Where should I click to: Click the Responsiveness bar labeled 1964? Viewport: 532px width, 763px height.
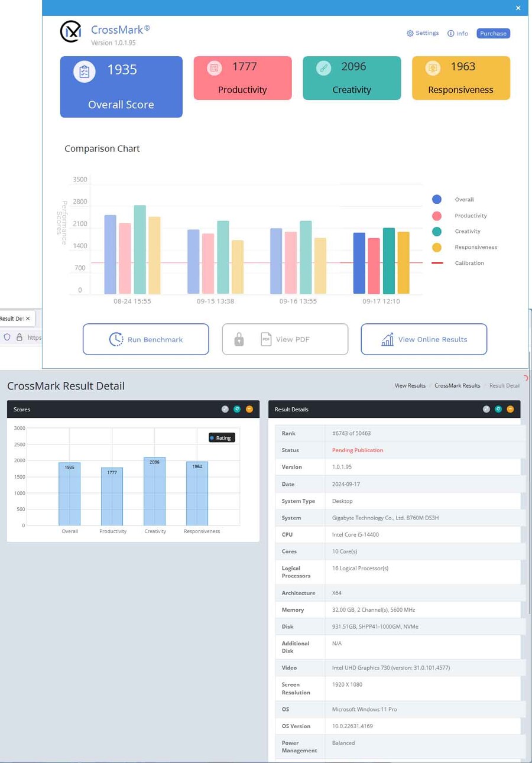pyautogui.click(x=197, y=493)
